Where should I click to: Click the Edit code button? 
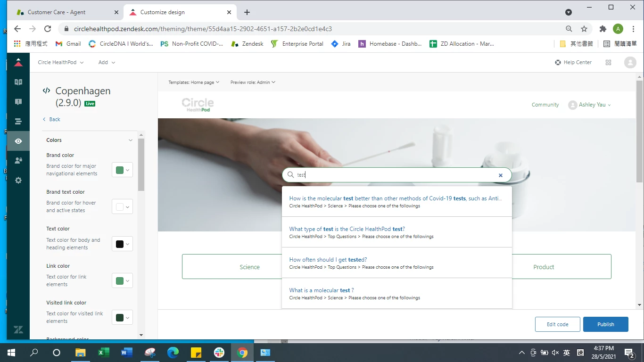coord(557,324)
